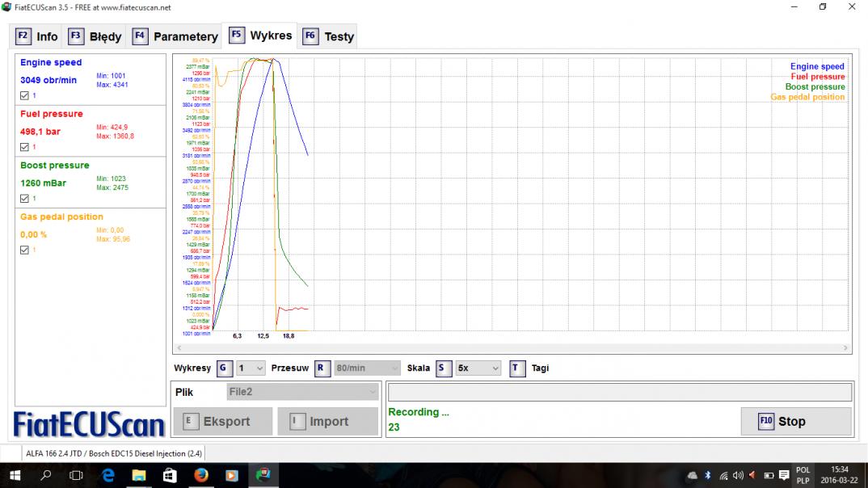Click the S shortcut key icon for Skala
This screenshot has width=868, height=488.
click(444, 368)
